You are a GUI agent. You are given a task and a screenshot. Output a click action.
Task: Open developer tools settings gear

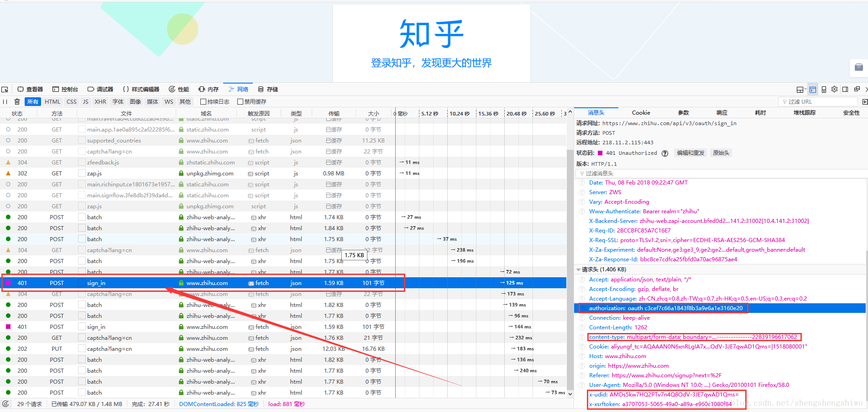[835, 89]
